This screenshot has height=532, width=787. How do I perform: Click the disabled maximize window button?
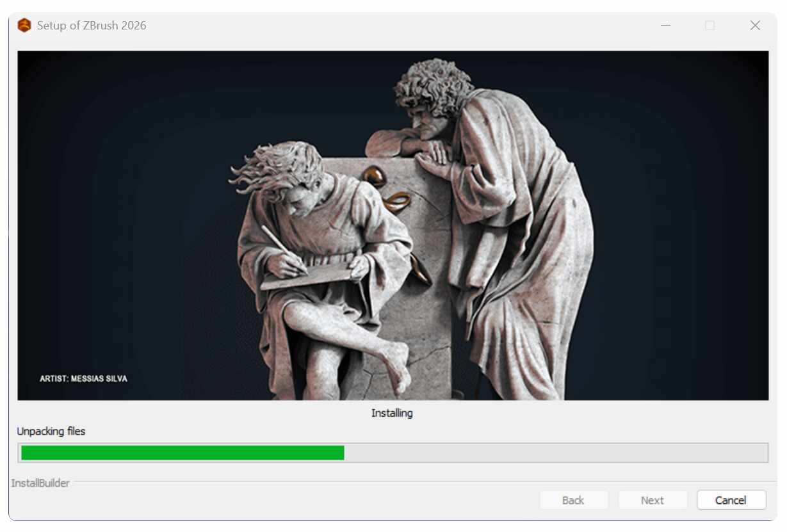(710, 26)
